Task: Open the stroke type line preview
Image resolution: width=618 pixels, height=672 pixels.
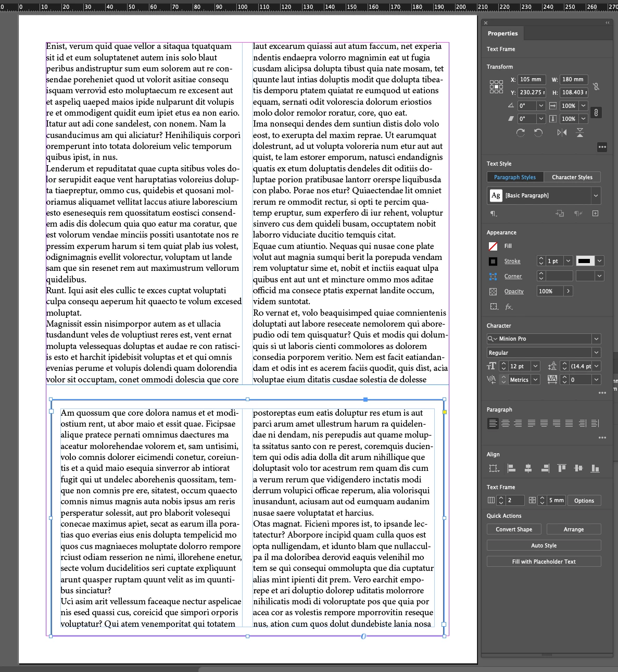Action: point(585,261)
